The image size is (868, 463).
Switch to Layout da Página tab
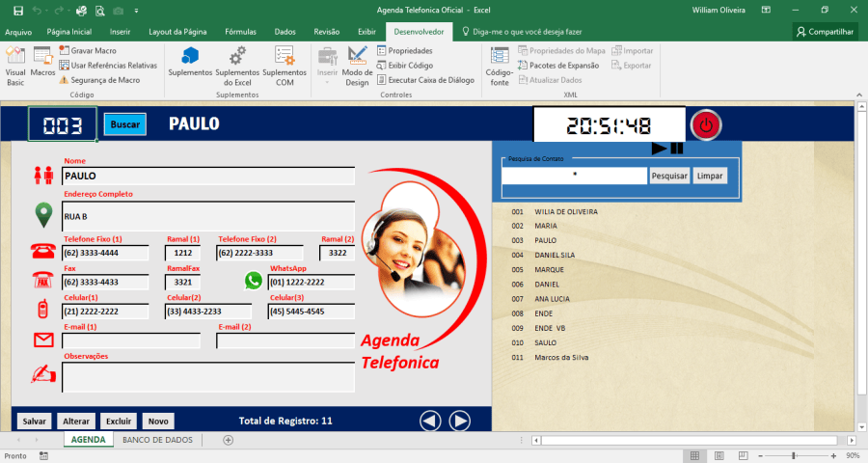pos(177,32)
